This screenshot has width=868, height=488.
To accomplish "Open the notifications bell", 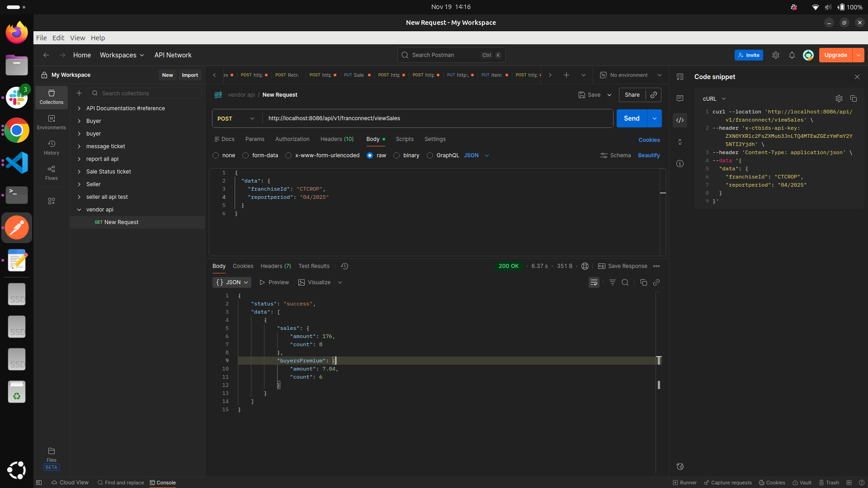I will [x=792, y=55].
